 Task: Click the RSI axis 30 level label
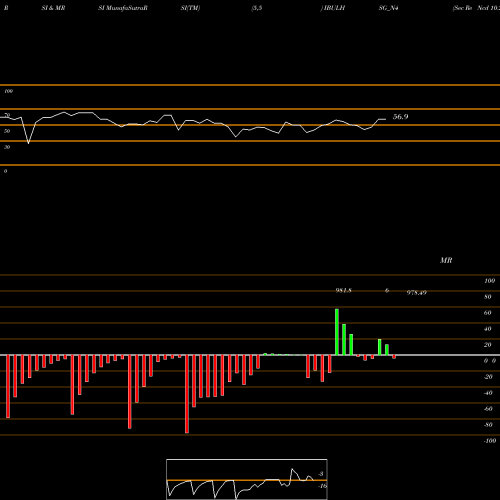click(7, 147)
